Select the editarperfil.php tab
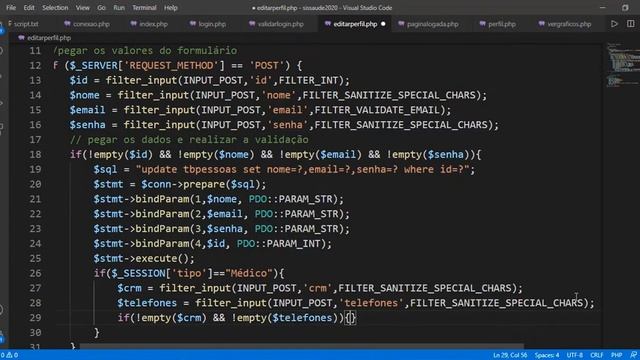This screenshot has height=360, width=640. pyautogui.click(x=355, y=24)
